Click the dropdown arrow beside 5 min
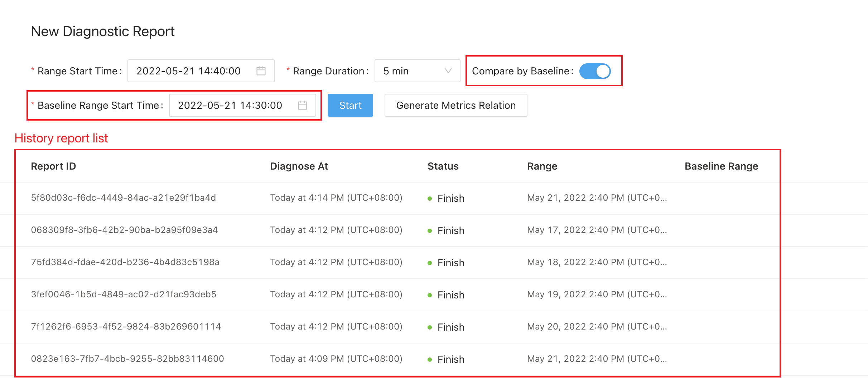Image resolution: width=868 pixels, height=380 pixels. point(448,71)
